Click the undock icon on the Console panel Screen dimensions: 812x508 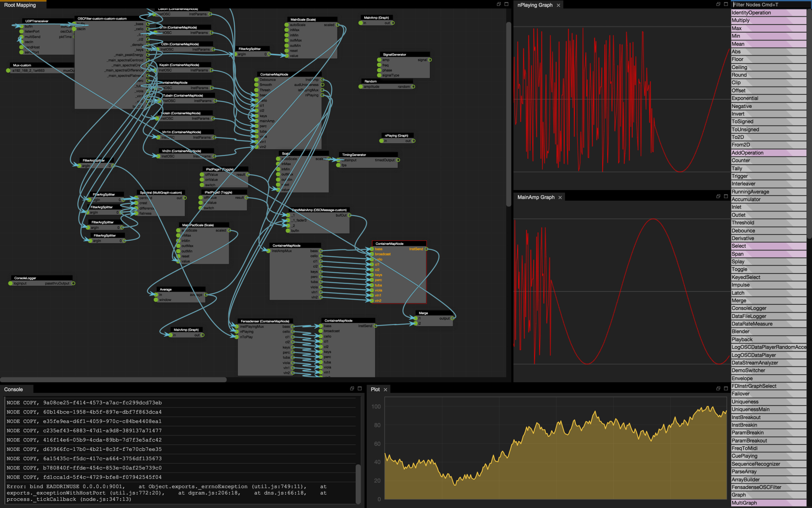[x=352, y=389]
